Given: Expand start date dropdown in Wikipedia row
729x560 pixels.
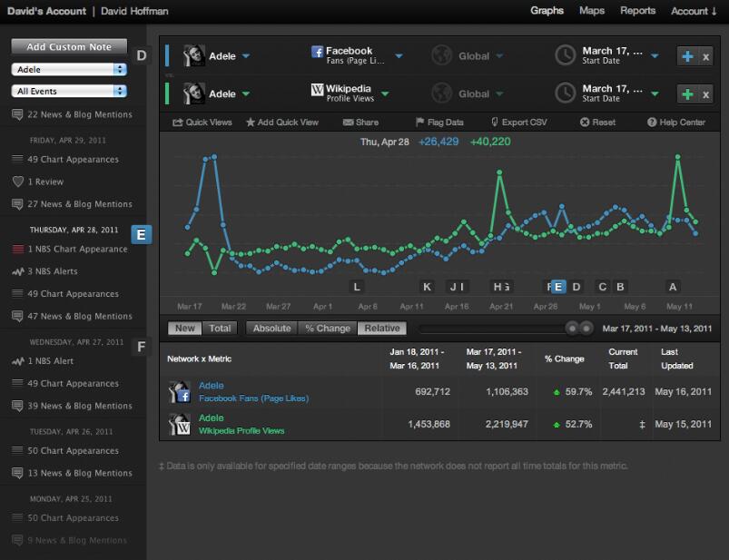Looking at the screenshot, I should click(655, 93).
